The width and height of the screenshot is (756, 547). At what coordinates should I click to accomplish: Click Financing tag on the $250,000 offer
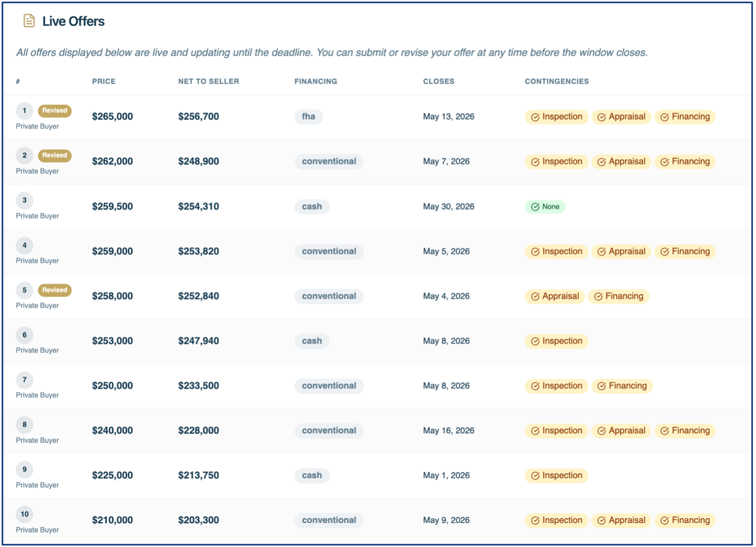coord(622,386)
